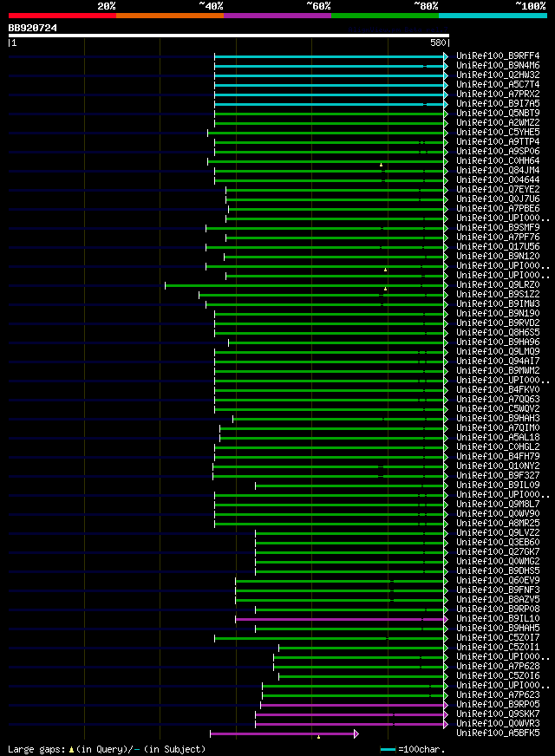The image size is (555, 756).
Task: Select hit label UniRef100_Q9M8L7
Action: click(x=498, y=504)
